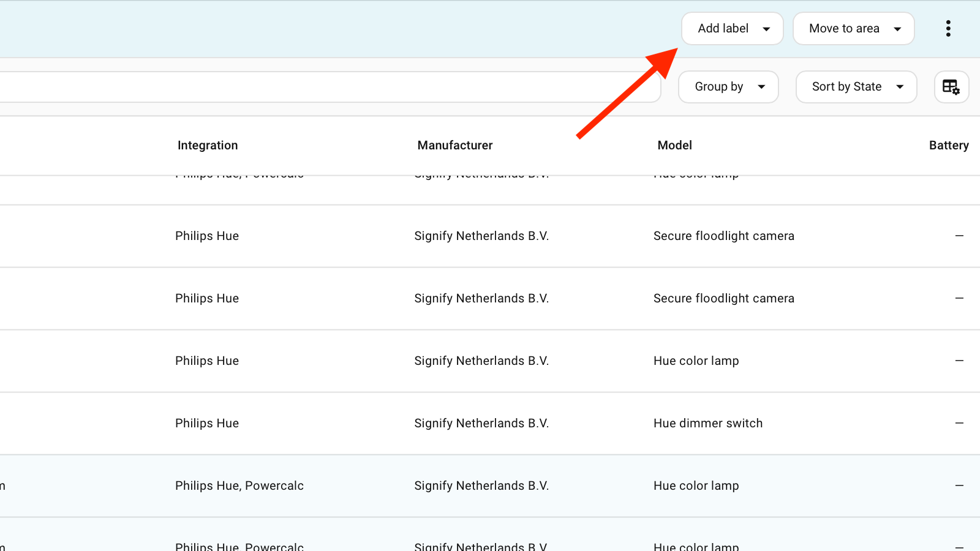Open table column settings icon
The width and height of the screenshot is (980, 551).
coord(951,87)
